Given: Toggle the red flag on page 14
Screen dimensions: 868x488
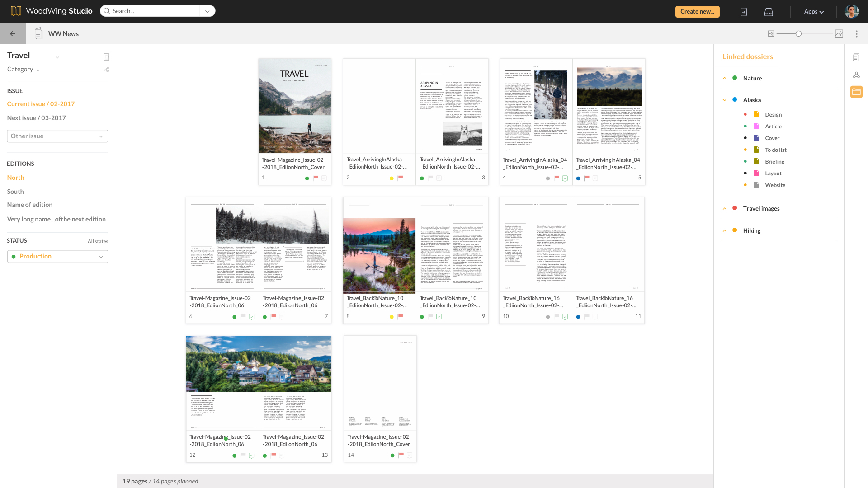Looking at the screenshot, I should 401,455.
